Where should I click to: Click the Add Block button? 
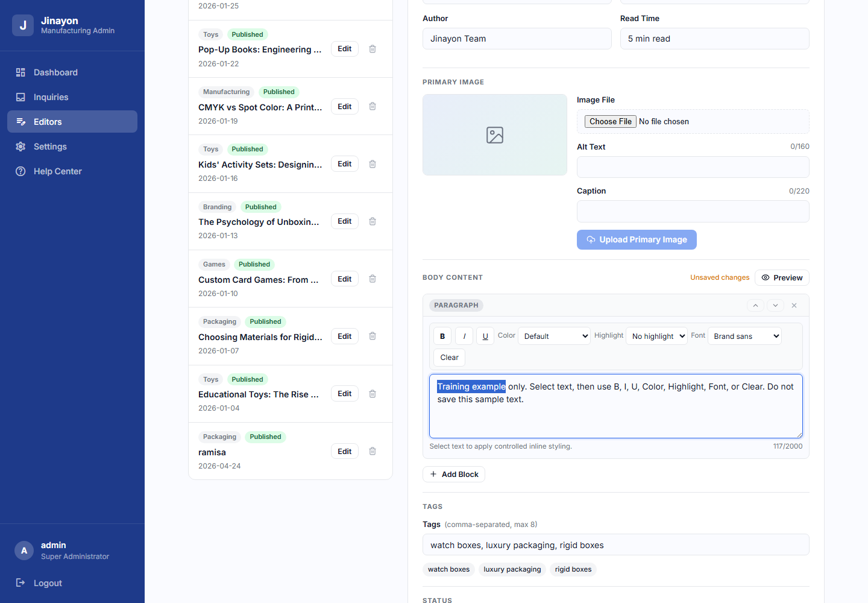[454, 475]
